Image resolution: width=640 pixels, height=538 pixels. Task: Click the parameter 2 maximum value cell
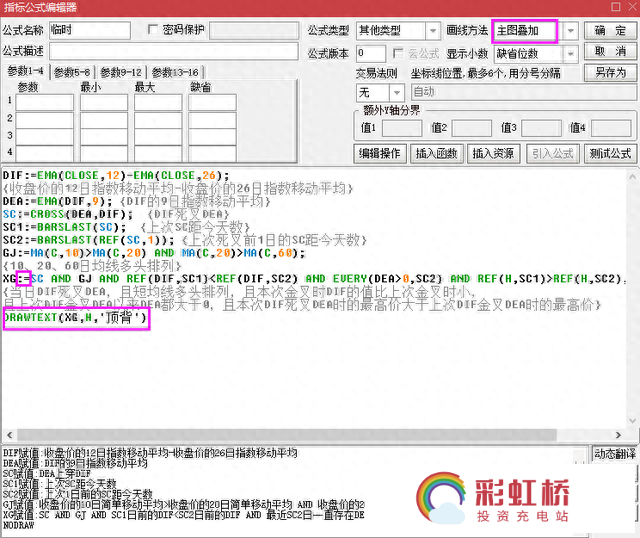[x=158, y=120]
